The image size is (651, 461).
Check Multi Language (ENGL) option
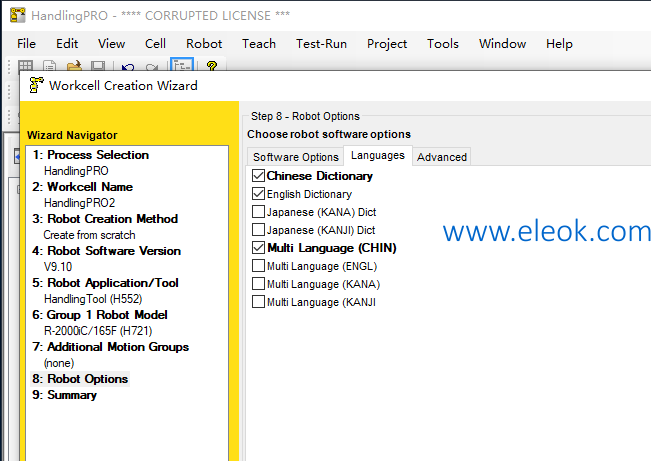tap(258, 265)
